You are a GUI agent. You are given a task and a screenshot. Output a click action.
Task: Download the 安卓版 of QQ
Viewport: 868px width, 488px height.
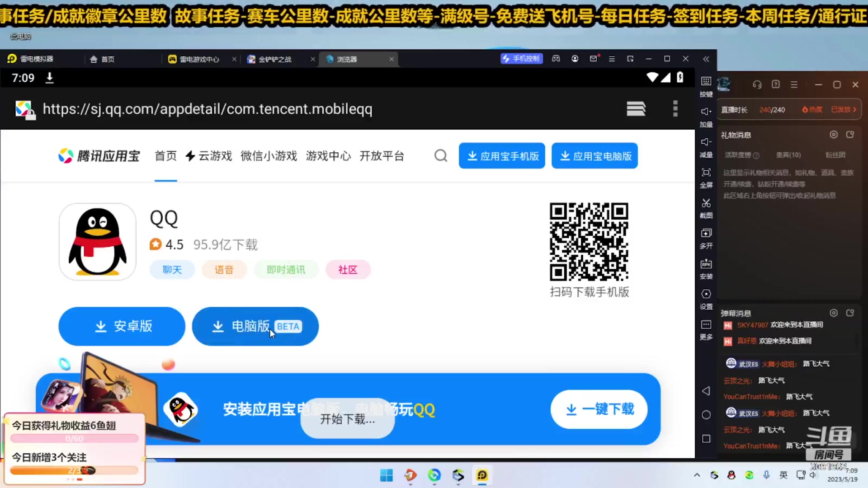[122, 326]
